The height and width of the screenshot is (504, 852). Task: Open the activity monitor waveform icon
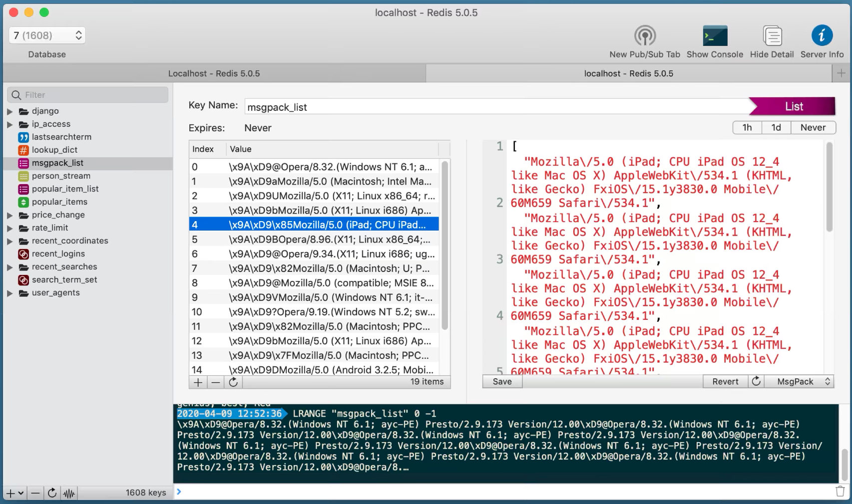tap(69, 493)
